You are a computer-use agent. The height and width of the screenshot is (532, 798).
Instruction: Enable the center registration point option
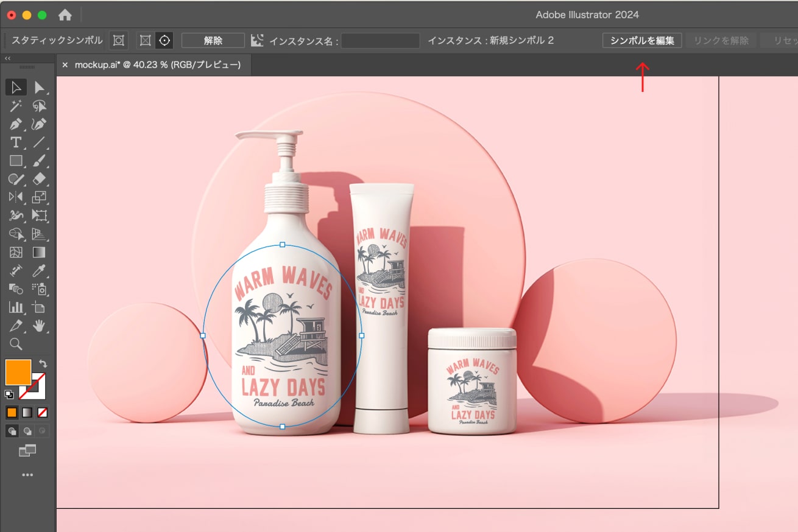[164, 41]
